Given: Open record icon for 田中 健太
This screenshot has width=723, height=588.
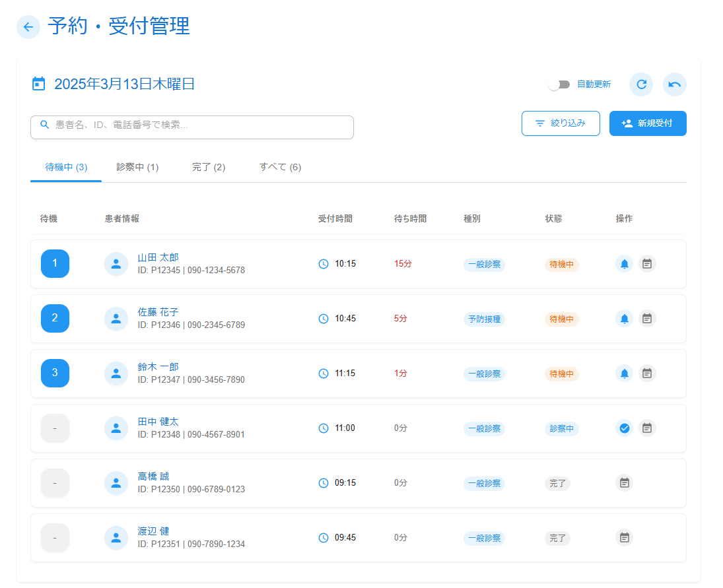Looking at the screenshot, I should click(x=647, y=428).
